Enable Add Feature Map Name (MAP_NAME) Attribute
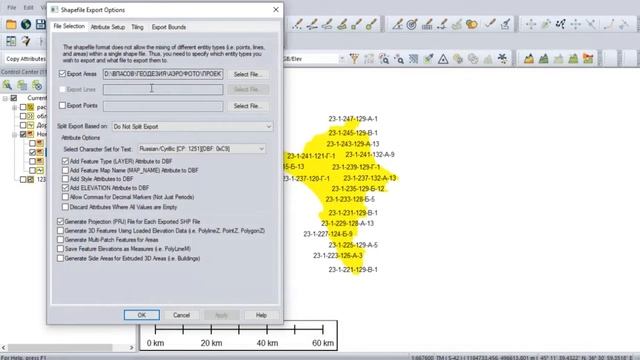 [65, 170]
